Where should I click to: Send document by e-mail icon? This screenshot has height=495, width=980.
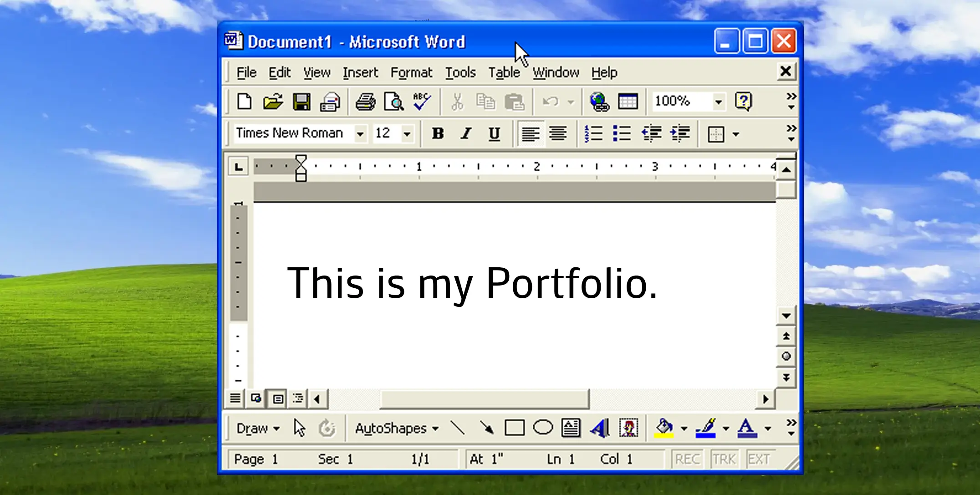coord(330,102)
